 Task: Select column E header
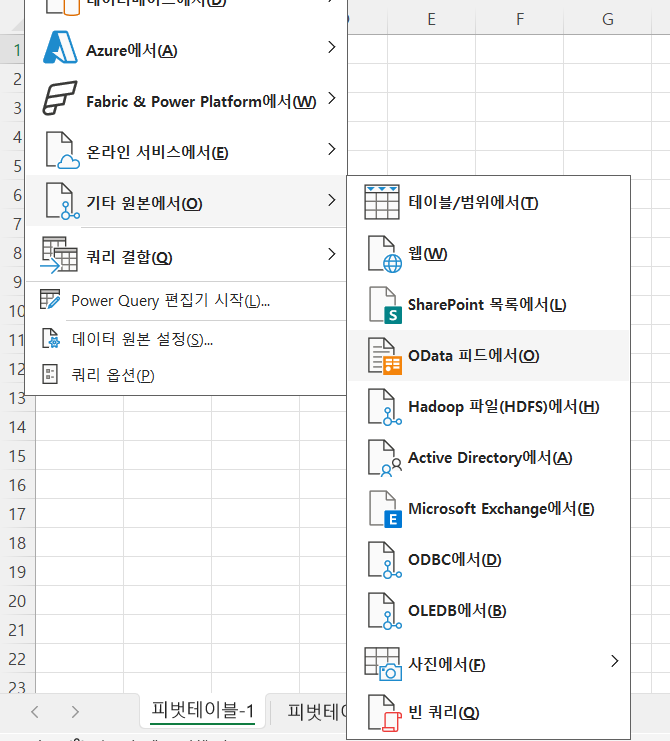431,19
